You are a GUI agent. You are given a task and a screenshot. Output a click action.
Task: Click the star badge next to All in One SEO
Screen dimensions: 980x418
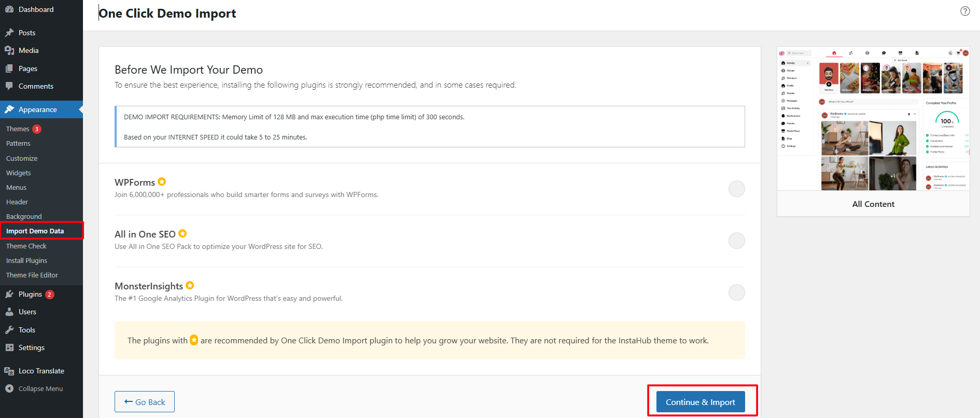(183, 233)
